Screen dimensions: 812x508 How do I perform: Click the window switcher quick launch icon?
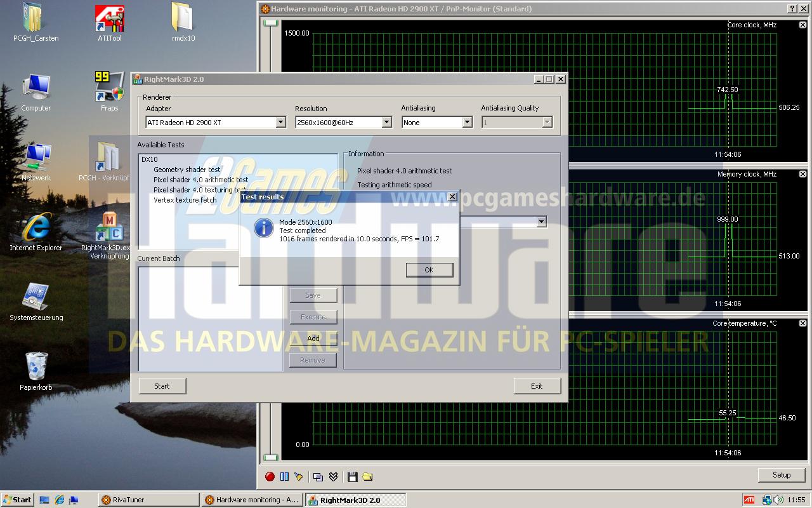point(74,500)
